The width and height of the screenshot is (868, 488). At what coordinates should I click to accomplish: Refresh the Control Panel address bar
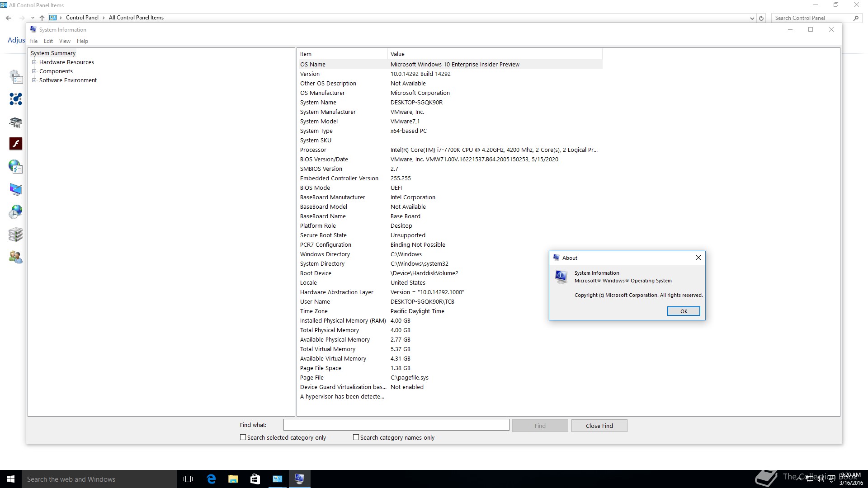761,18
